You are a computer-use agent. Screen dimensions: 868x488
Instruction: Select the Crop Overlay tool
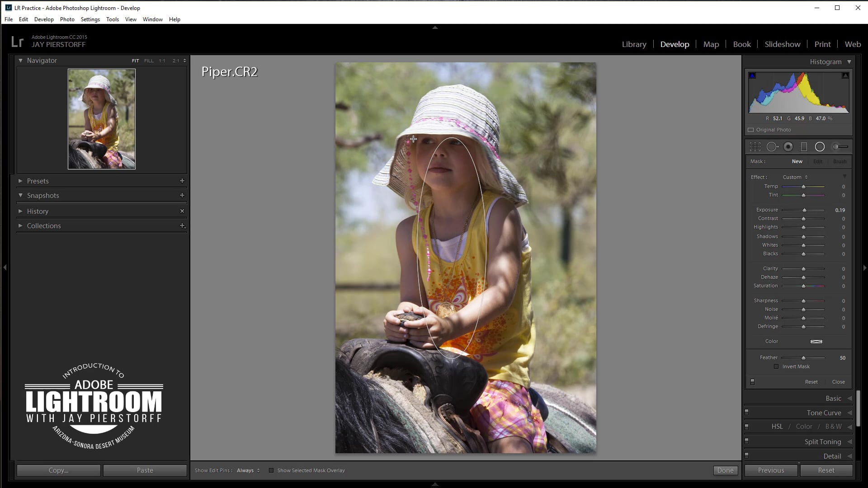click(755, 147)
